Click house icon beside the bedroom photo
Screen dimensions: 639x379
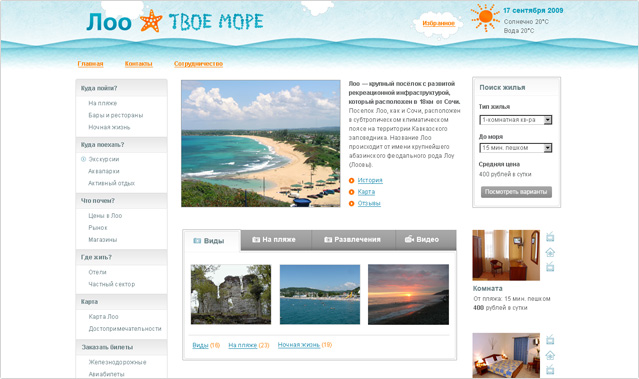click(x=550, y=355)
